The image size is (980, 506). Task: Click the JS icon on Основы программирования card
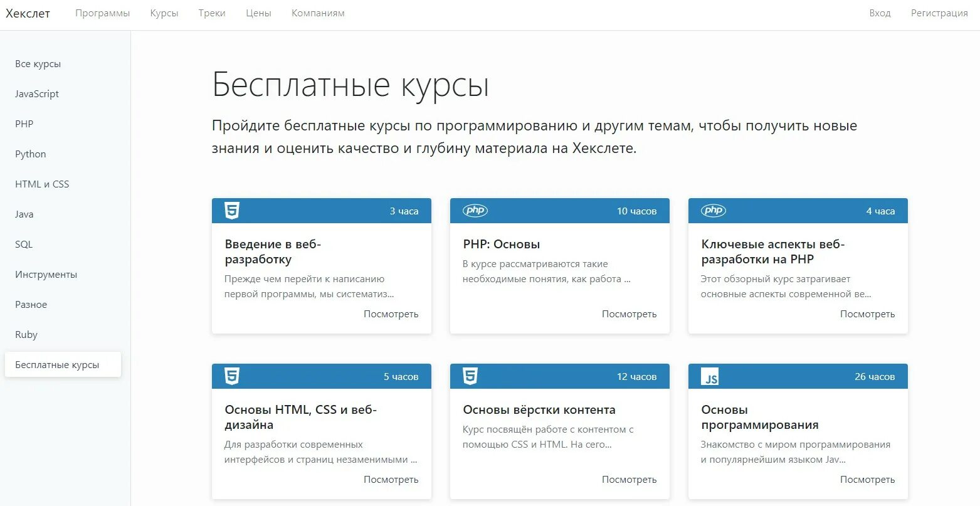pyautogui.click(x=710, y=376)
